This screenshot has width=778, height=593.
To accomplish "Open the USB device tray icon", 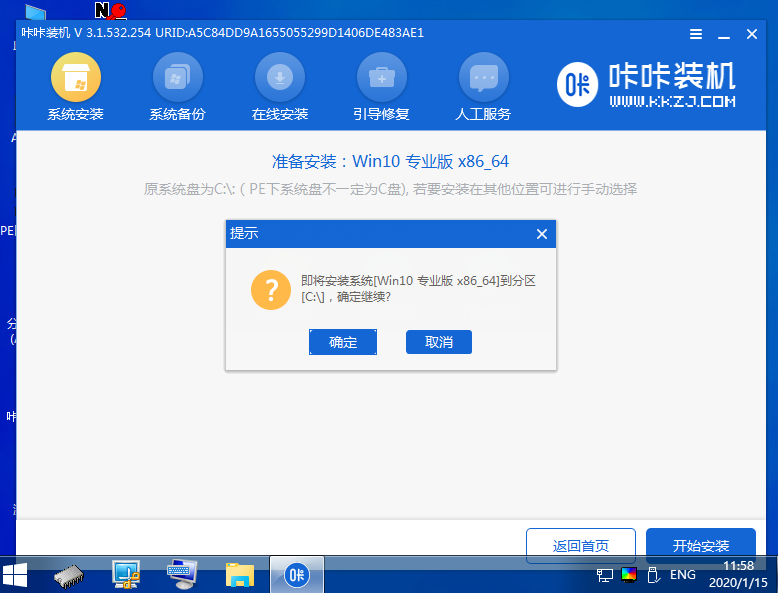I will [x=653, y=575].
